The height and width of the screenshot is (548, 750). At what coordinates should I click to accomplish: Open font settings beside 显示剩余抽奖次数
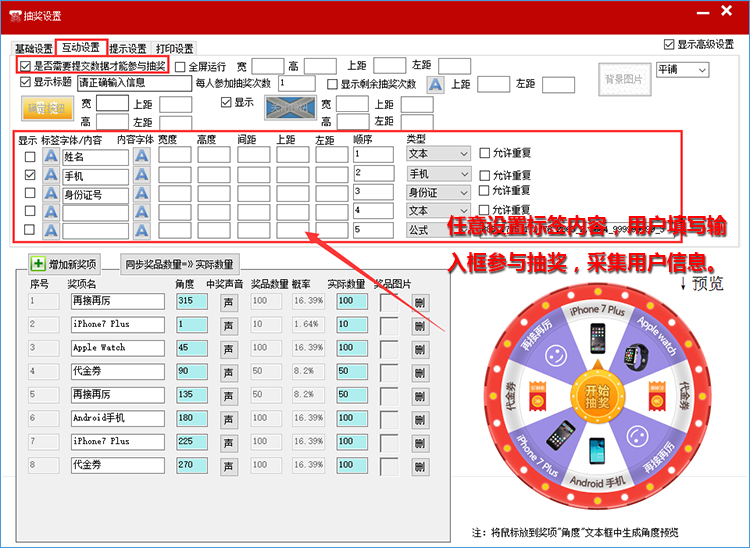(435, 85)
